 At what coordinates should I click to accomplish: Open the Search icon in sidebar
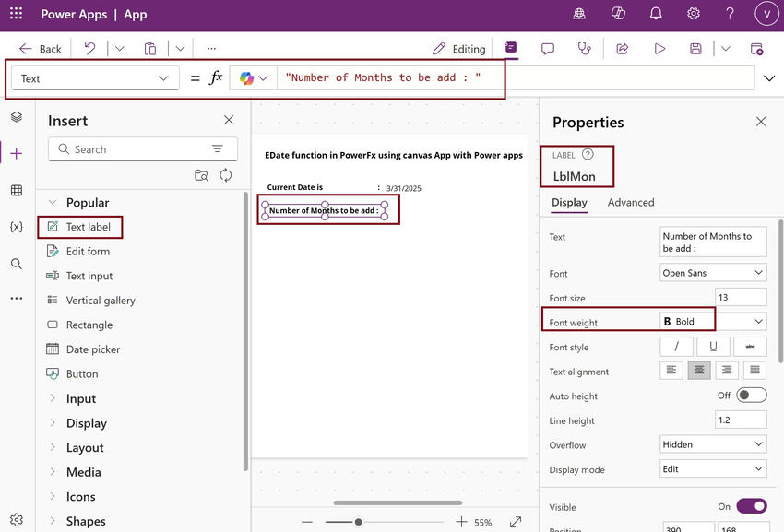[17, 264]
